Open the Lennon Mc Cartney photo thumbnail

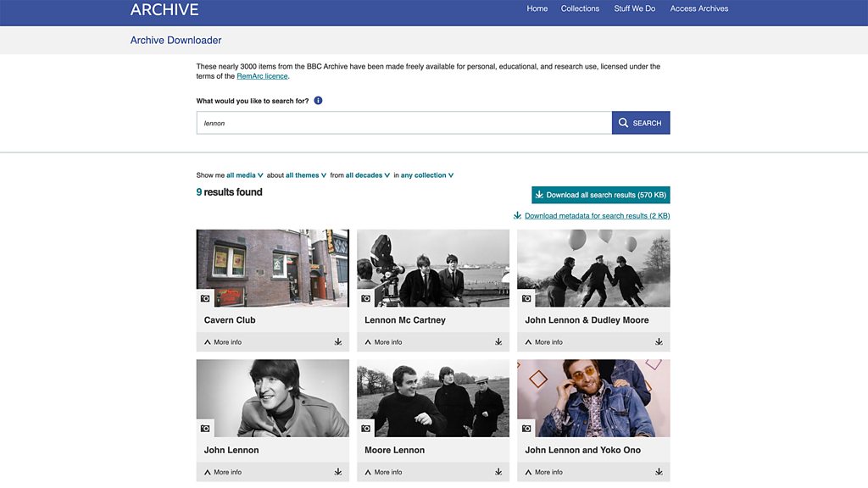(x=433, y=269)
